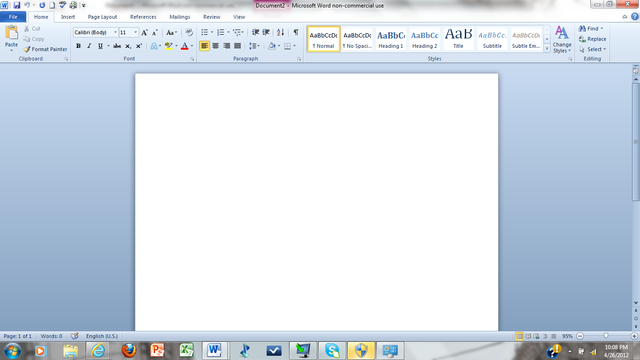Apply the Title style
This screenshot has height=360, width=640.
click(x=458, y=39)
